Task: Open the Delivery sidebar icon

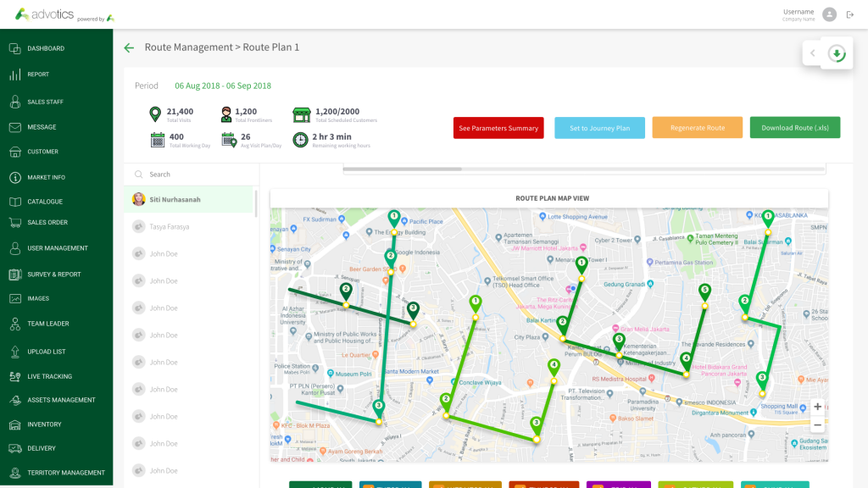Action: tap(14, 448)
